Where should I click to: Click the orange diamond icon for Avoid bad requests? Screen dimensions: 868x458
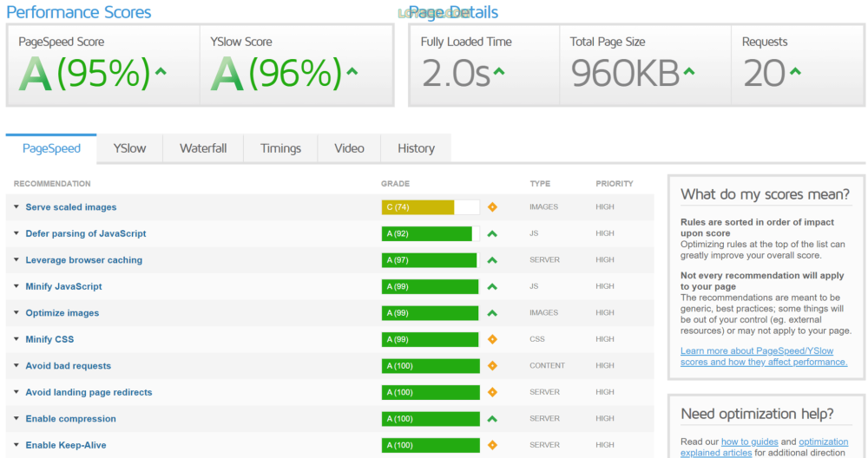[x=492, y=366]
